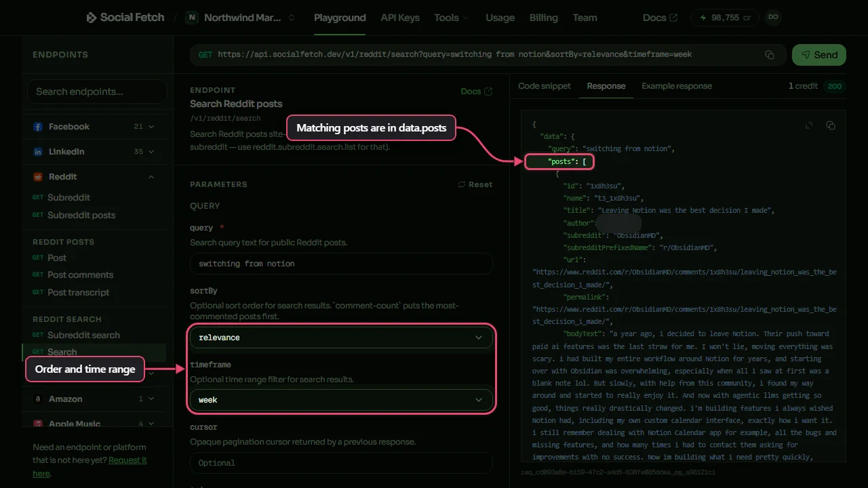Click the Reddit icon in the endpoints list
Image resolution: width=868 pixels, height=488 pixels.
tap(38, 177)
